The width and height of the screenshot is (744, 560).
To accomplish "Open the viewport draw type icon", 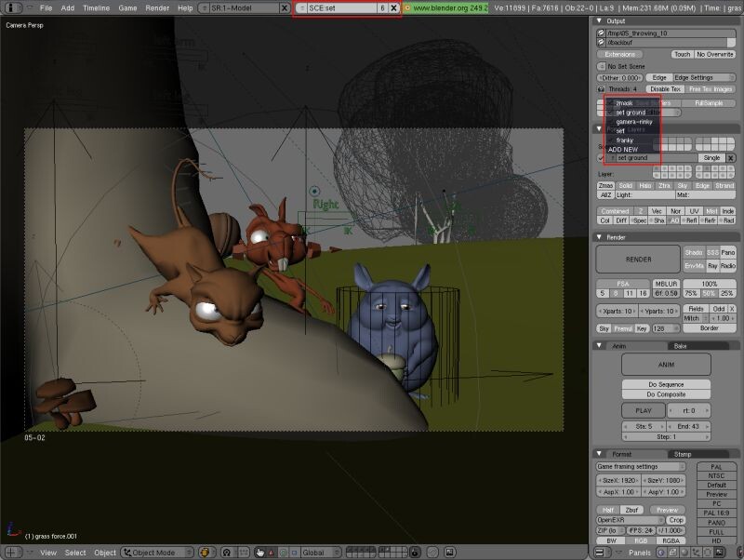I will point(206,553).
